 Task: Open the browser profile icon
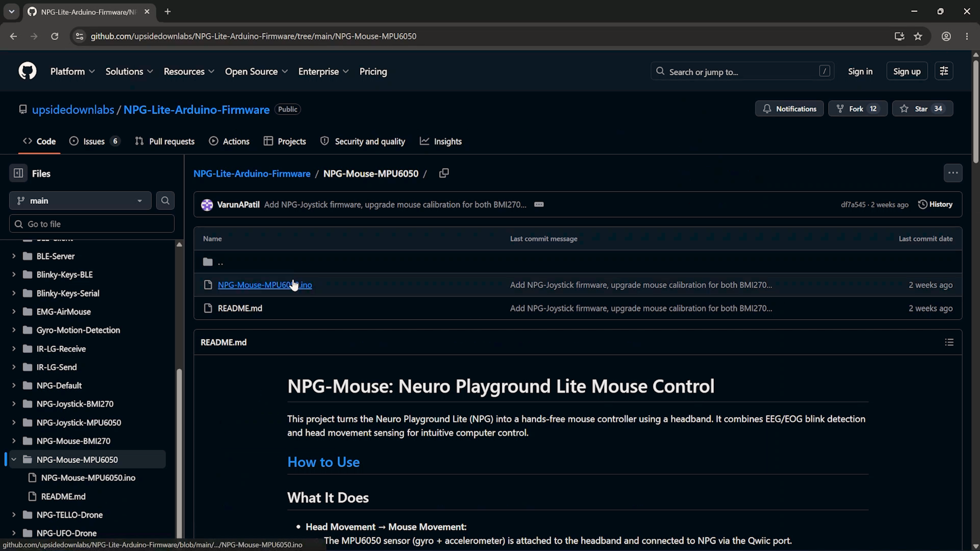946,36
